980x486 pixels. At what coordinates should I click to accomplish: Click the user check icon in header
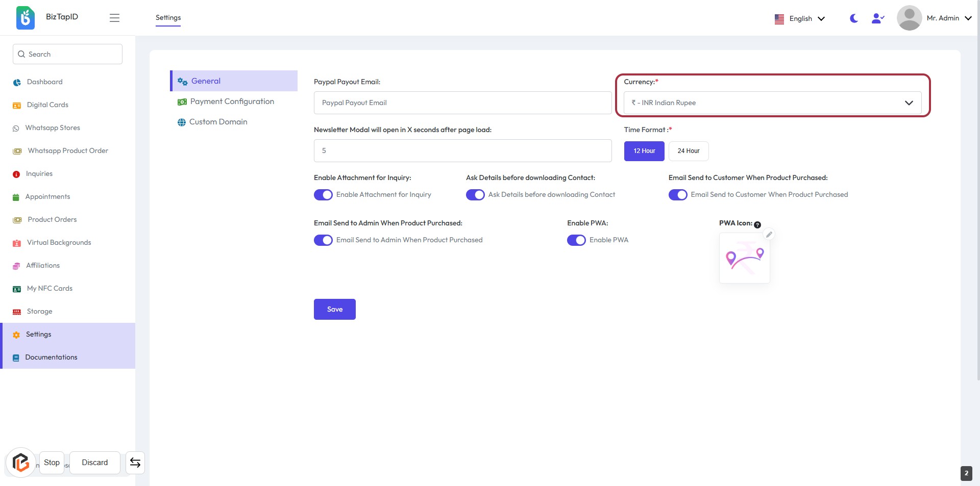(877, 18)
